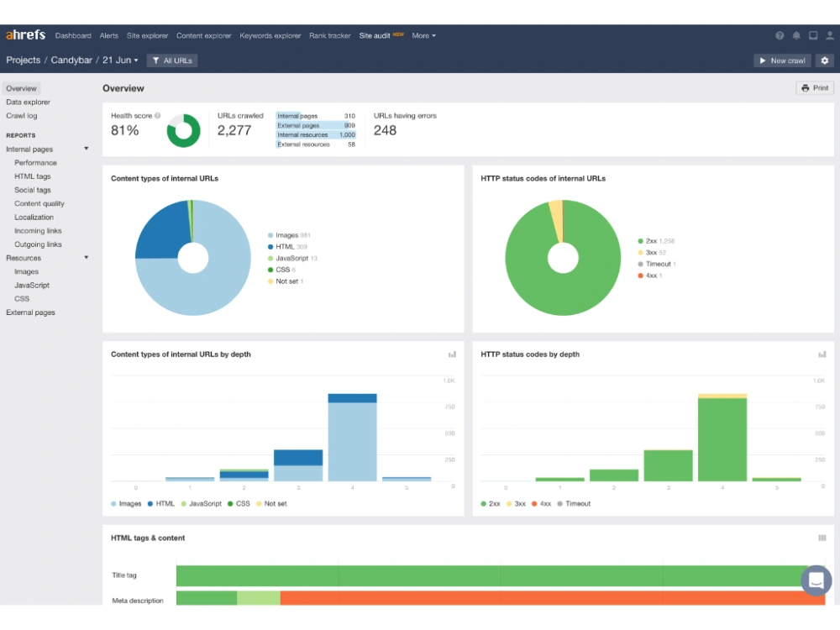Open the notifications bell icon

[796, 35]
